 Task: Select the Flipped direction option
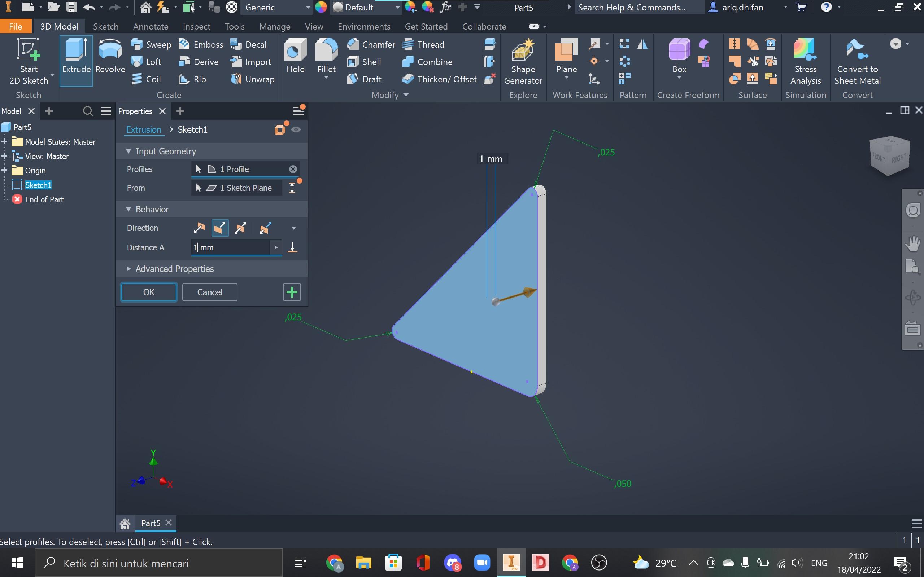pyautogui.click(x=219, y=228)
